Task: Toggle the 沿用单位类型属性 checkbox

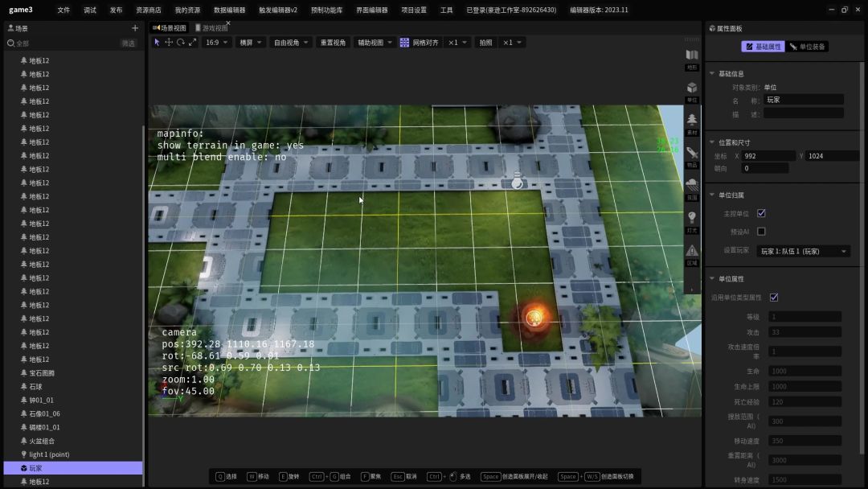Action: coord(774,298)
